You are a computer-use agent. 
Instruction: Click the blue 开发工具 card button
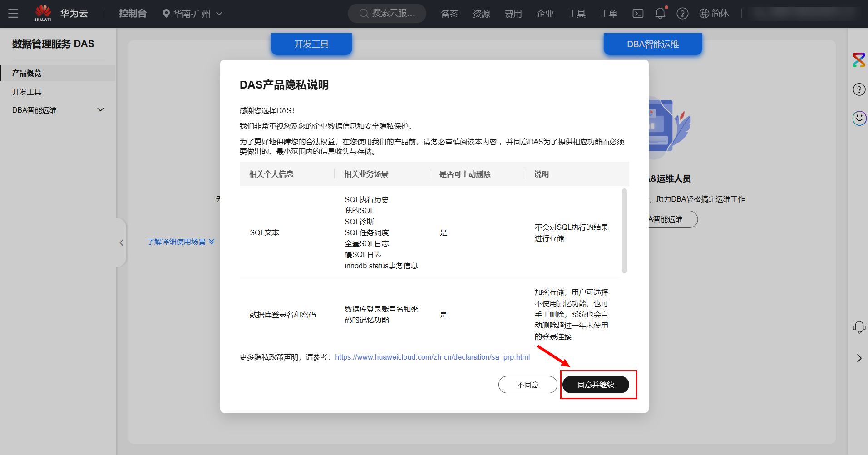(x=311, y=44)
